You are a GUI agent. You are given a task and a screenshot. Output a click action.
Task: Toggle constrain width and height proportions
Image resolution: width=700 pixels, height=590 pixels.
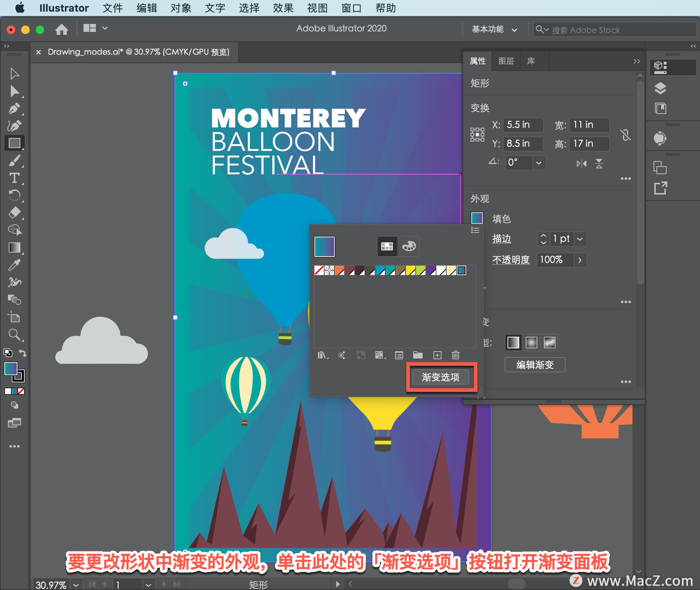(x=625, y=135)
